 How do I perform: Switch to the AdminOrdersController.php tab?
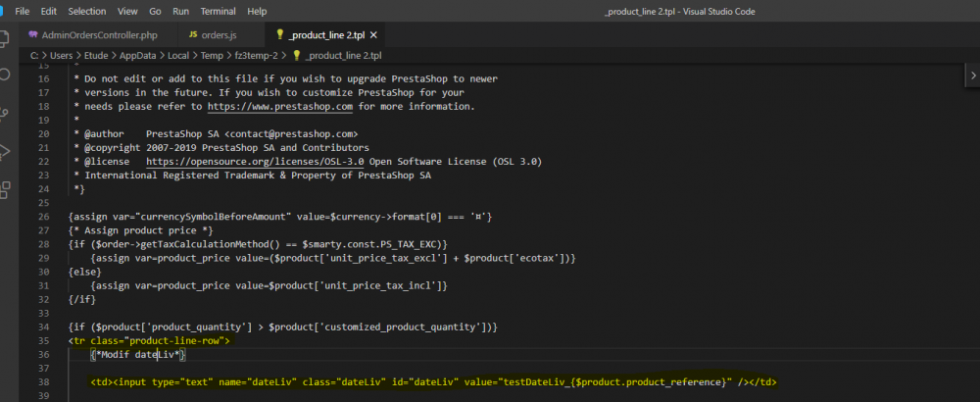click(98, 35)
